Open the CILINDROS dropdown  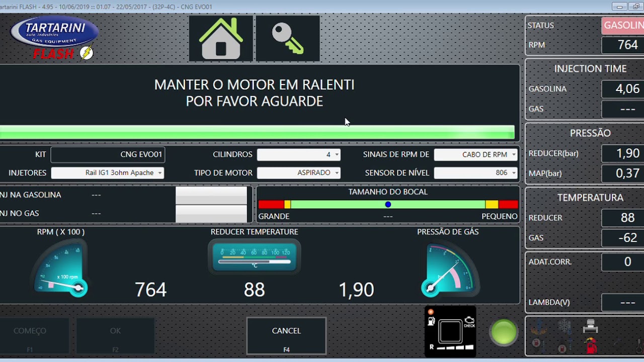coord(299,155)
